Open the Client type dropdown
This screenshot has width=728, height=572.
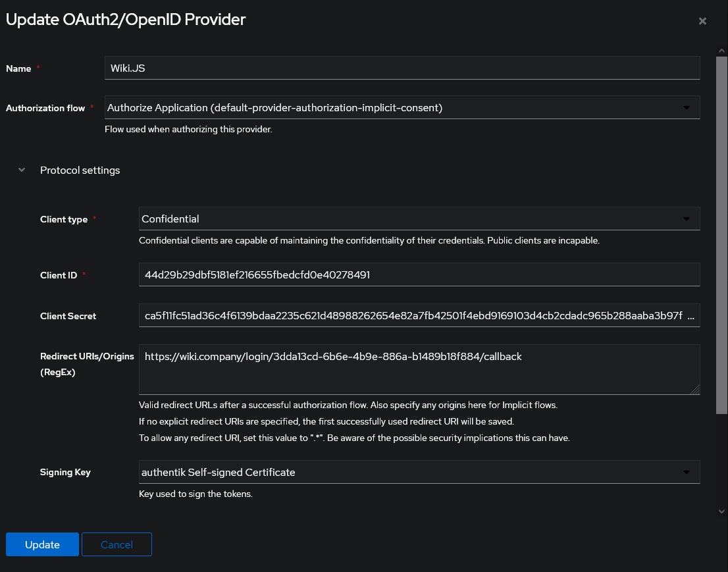[x=419, y=219]
